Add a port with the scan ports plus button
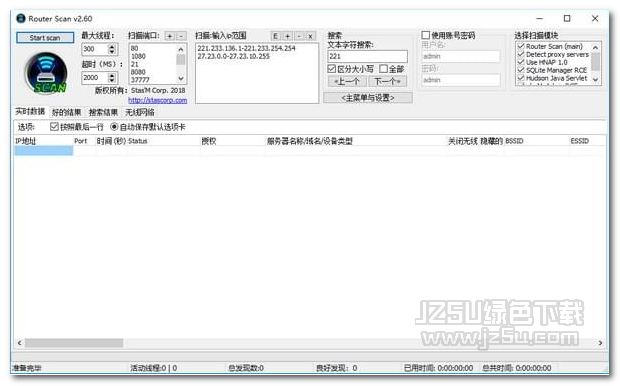Image resolution: width=620 pixels, height=386 pixels. coord(170,36)
